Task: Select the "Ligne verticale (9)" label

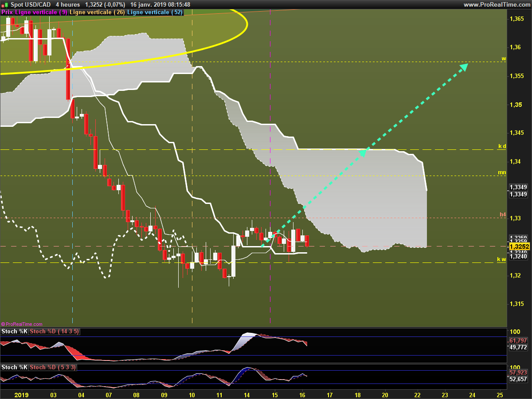Action: click(x=41, y=12)
